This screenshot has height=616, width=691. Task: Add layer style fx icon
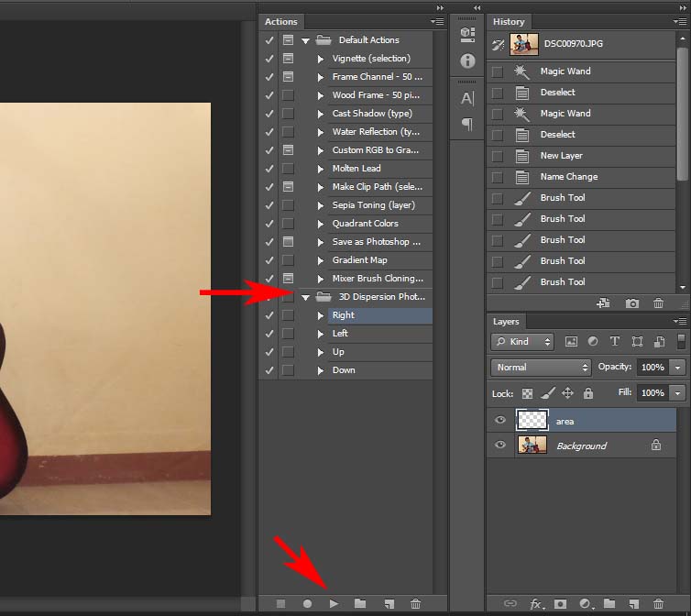[536, 604]
